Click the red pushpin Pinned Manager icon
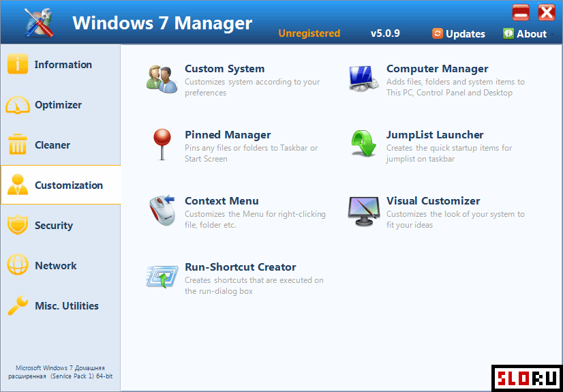 [162, 144]
